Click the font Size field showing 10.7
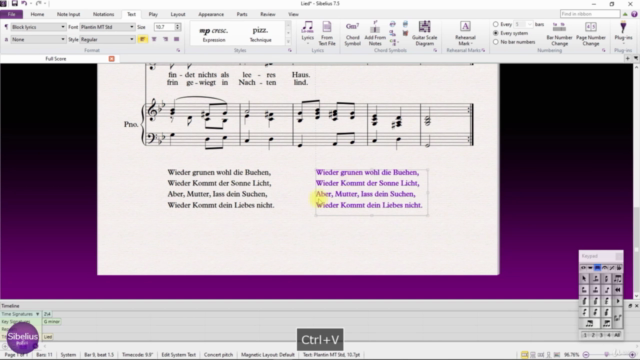Viewport: 640px width, 360px height. 164,27
